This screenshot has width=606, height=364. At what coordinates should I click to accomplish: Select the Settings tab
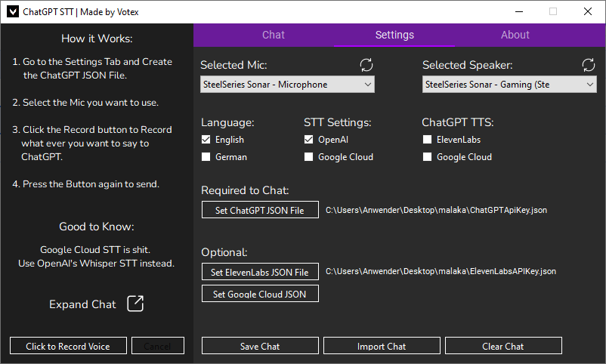pyautogui.click(x=394, y=35)
